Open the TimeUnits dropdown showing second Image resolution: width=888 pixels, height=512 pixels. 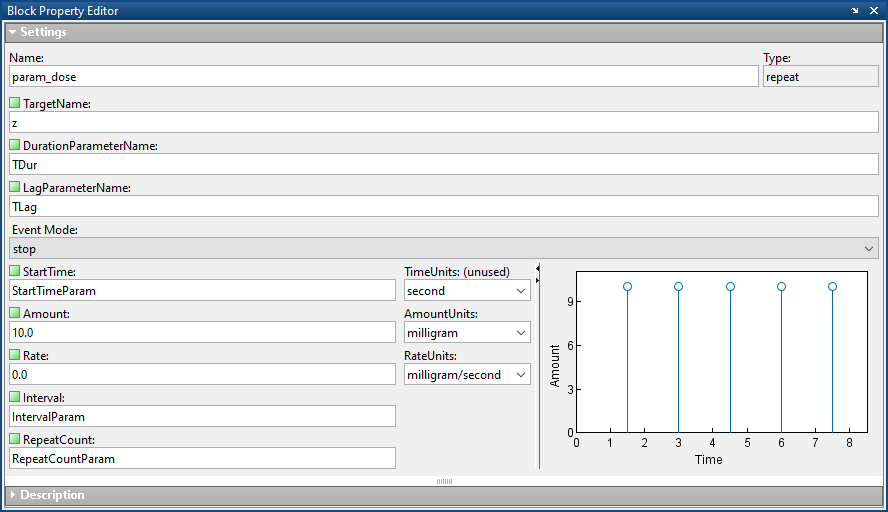click(x=467, y=291)
